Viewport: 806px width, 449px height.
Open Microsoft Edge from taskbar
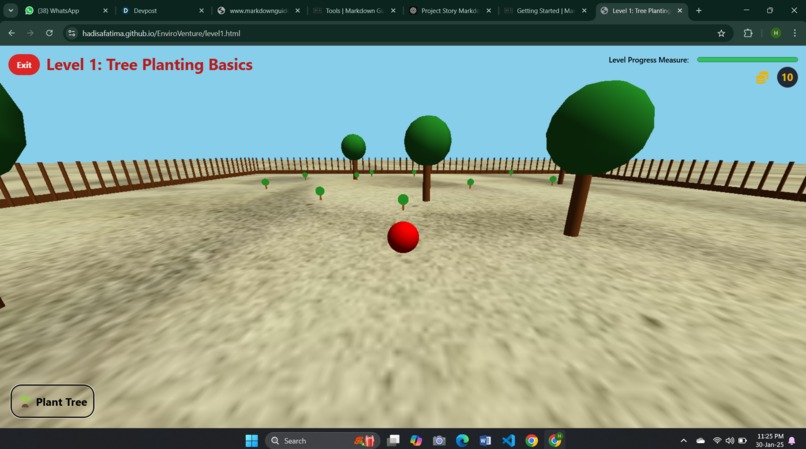pos(462,440)
